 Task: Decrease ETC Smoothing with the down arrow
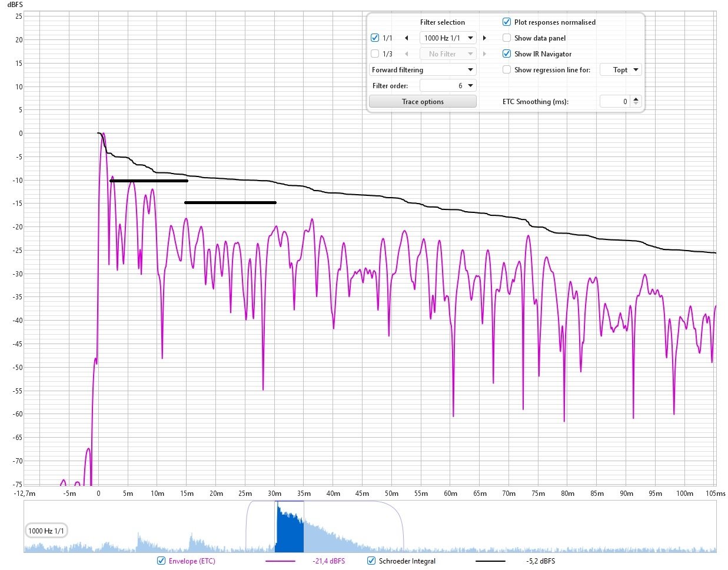pyautogui.click(x=636, y=104)
